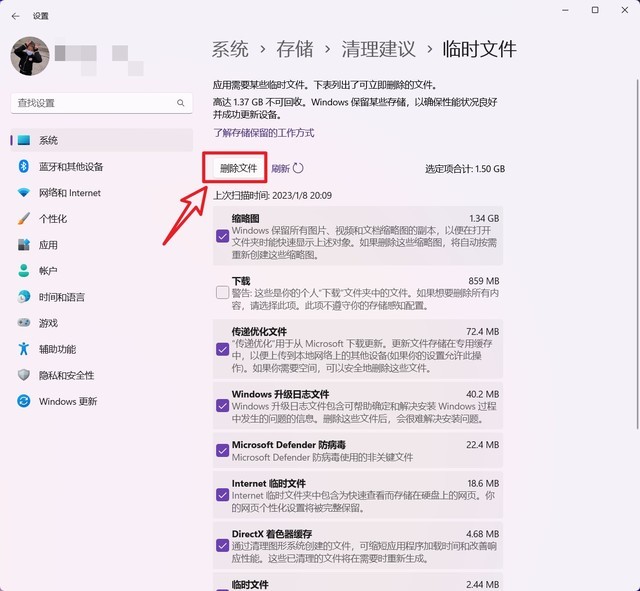Screen dimensions: 640x591
Task: Select 蓝牙和其他设备 label in sidebar
Action: click(71, 167)
